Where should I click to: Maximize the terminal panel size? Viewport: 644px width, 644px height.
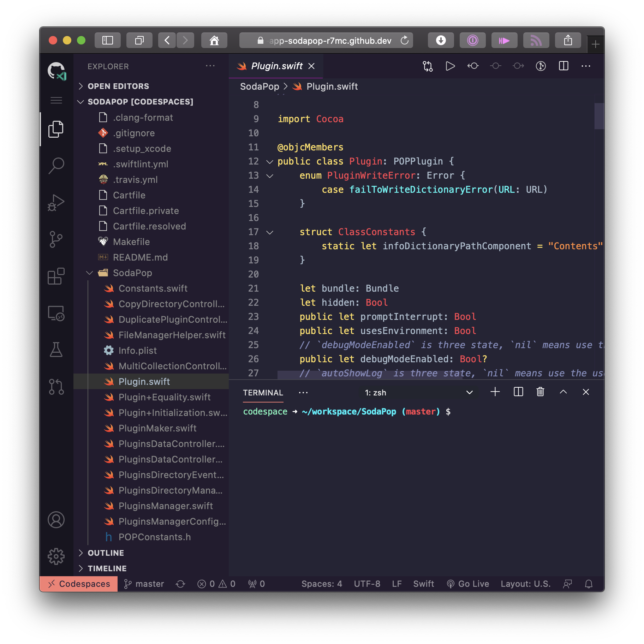563,392
